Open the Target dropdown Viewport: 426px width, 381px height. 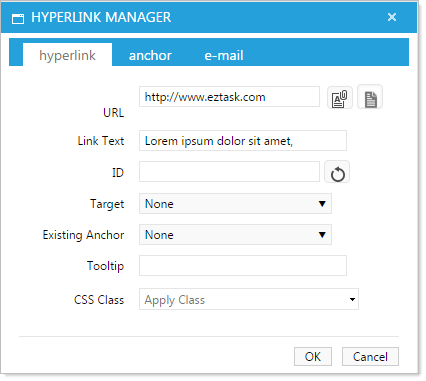[x=235, y=204]
